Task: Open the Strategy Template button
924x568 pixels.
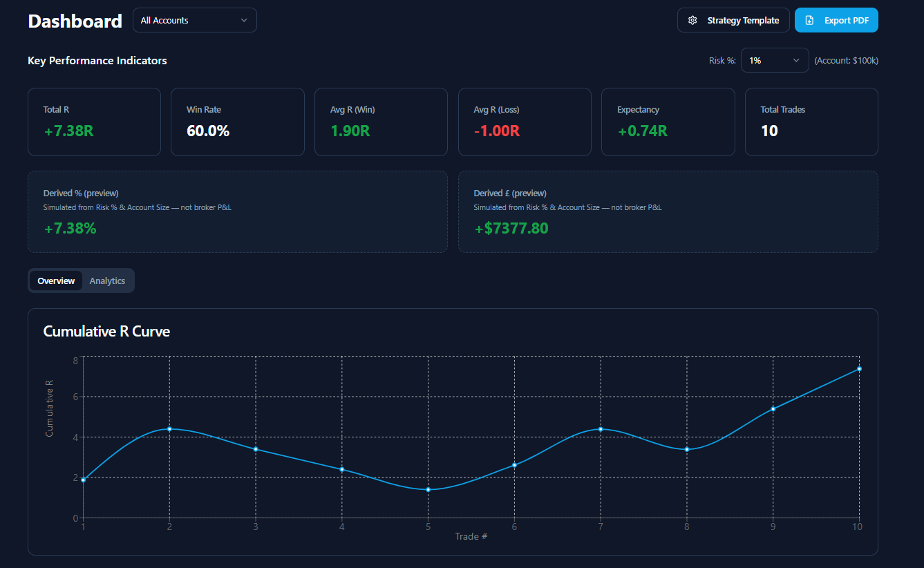Action: tap(733, 20)
